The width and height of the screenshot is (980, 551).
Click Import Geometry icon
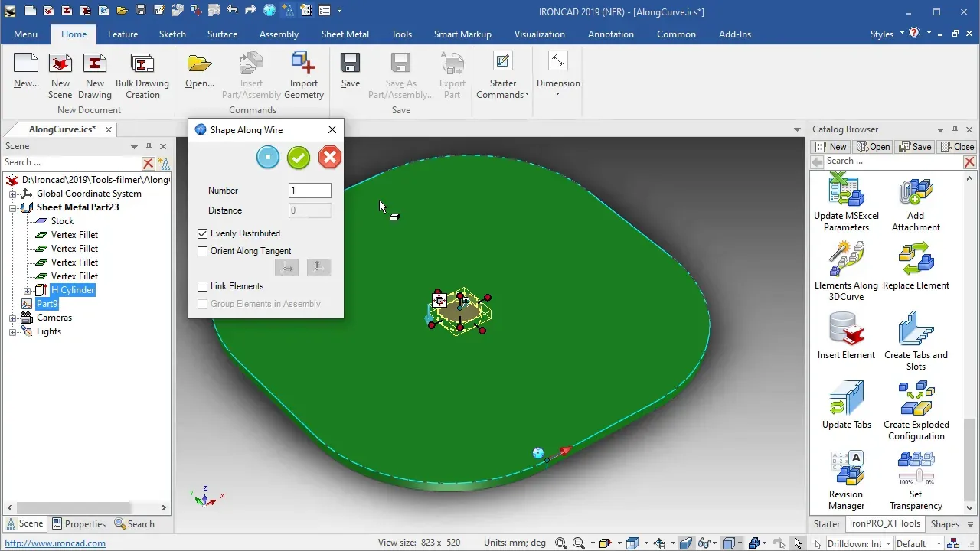coord(304,64)
